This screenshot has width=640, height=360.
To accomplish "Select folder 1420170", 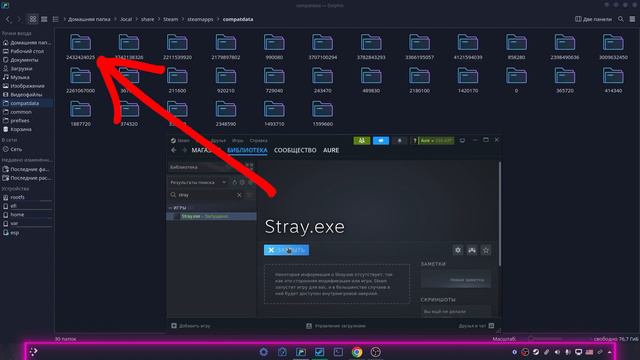I will 468,80.
